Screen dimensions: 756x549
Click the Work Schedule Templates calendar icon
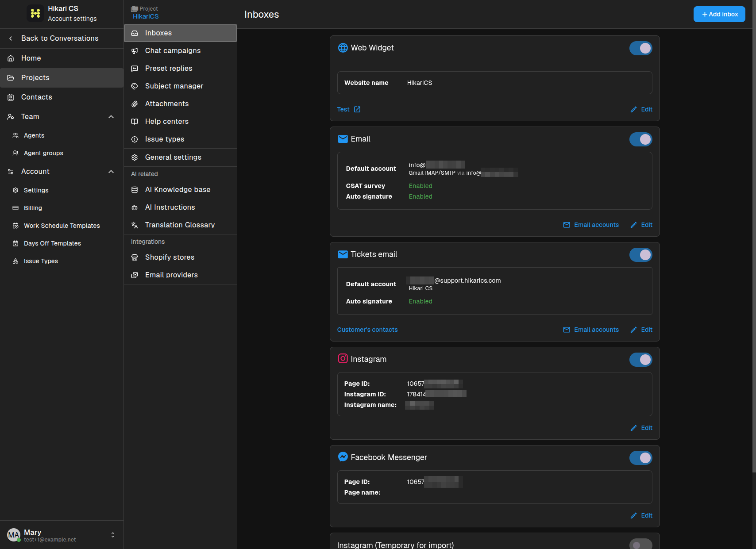(x=15, y=226)
